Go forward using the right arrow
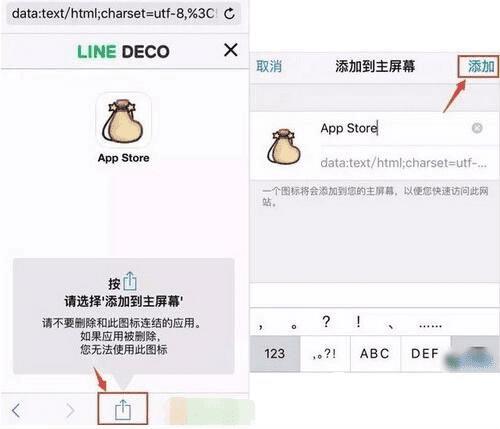This screenshot has width=500, height=429. tap(70, 410)
